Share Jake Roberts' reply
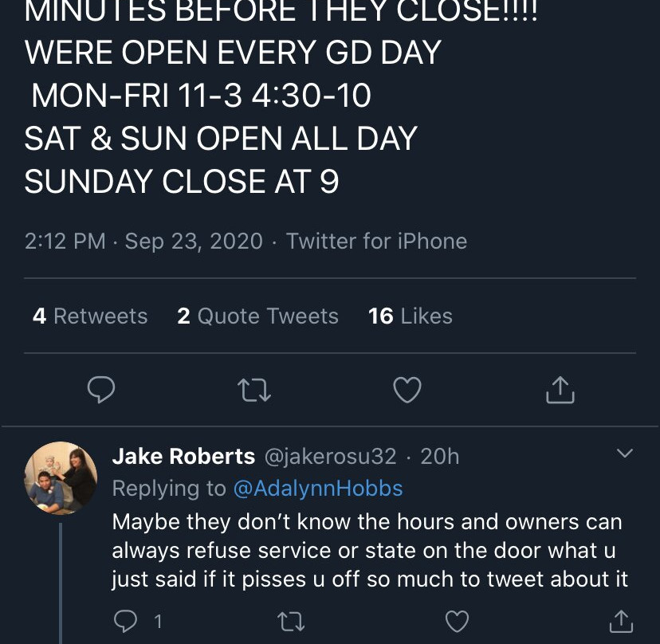 [620, 621]
